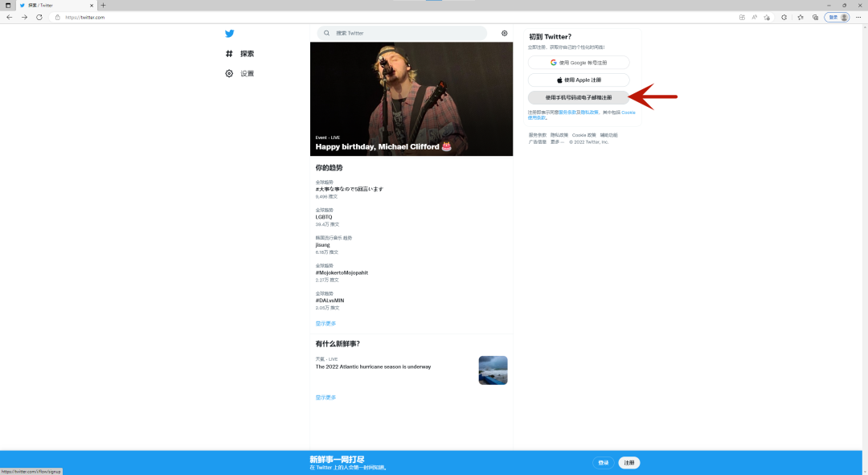Click the gear icon beside the search box

(x=505, y=34)
